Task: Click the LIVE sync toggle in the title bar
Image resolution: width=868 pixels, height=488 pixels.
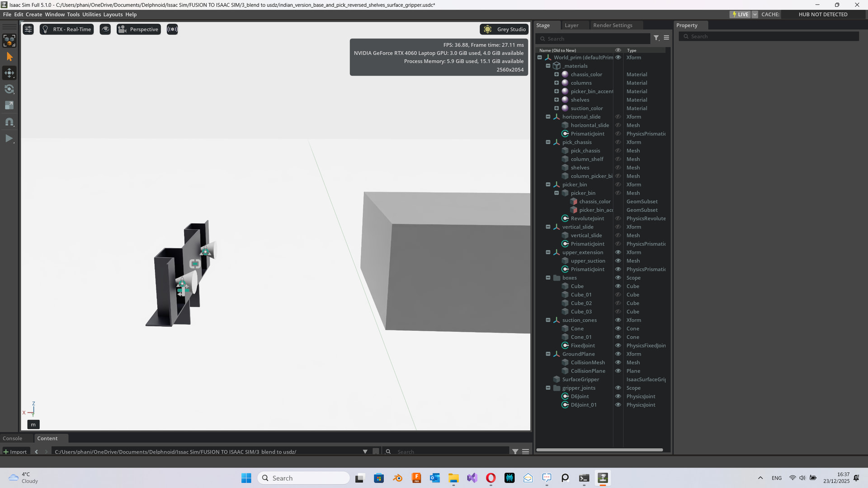Action: click(x=741, y=14)
